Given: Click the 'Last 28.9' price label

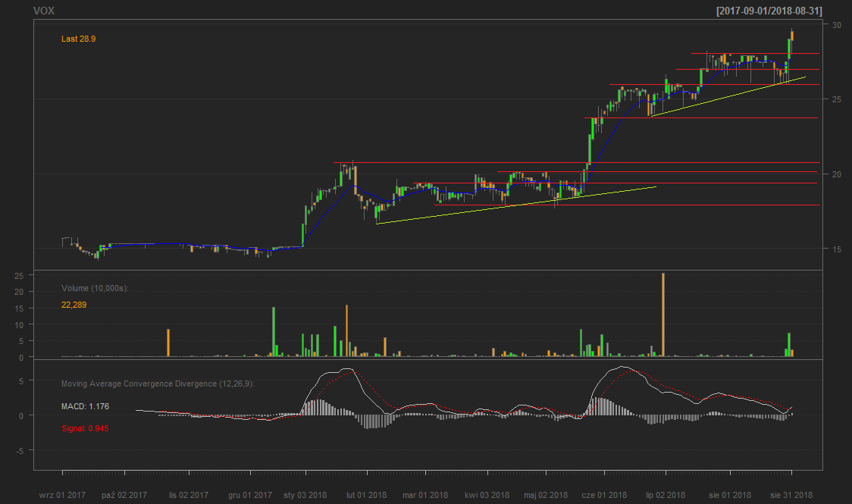Looking at the screenshot, I should (78, 39).
